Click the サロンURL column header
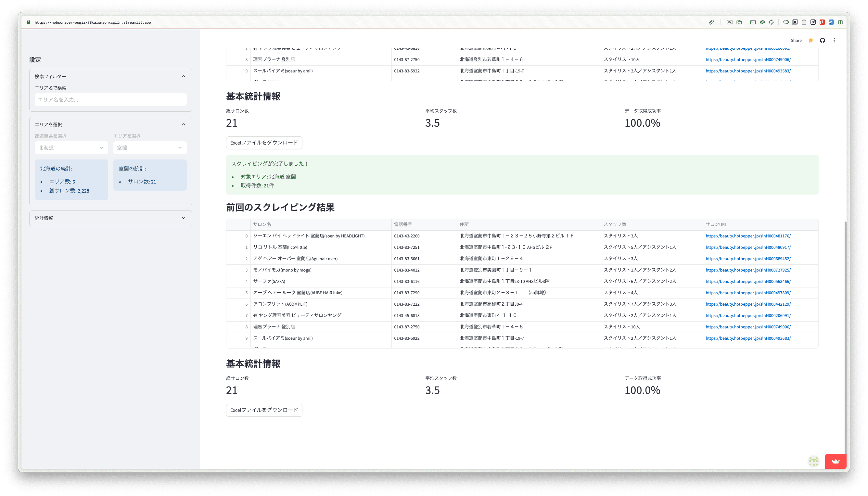The height and width of the screenshot is (496, 868). (x=760, y=224)
